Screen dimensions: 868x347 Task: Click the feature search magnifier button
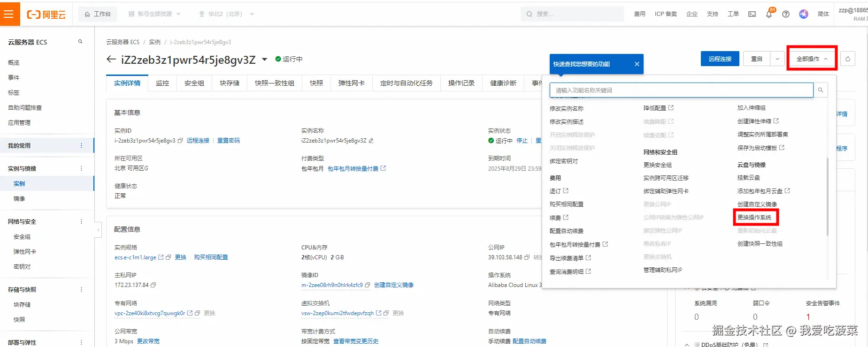tap(821, 90)
